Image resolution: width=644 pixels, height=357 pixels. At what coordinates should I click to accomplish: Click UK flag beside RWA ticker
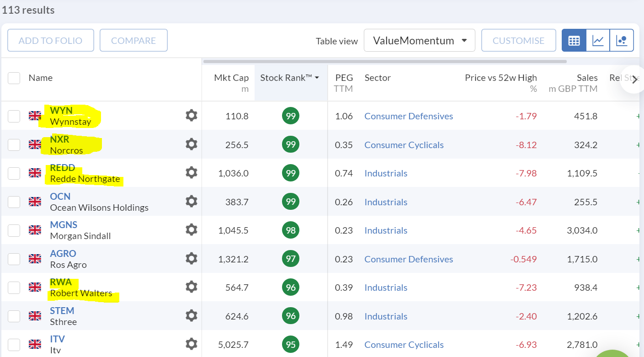tap(35, 287)
